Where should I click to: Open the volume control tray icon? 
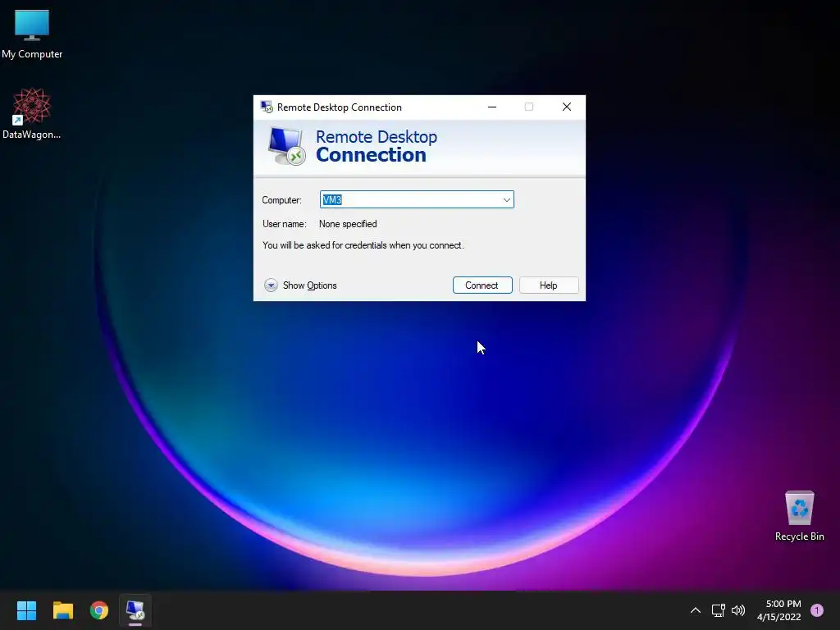click(x=738, y=610)
